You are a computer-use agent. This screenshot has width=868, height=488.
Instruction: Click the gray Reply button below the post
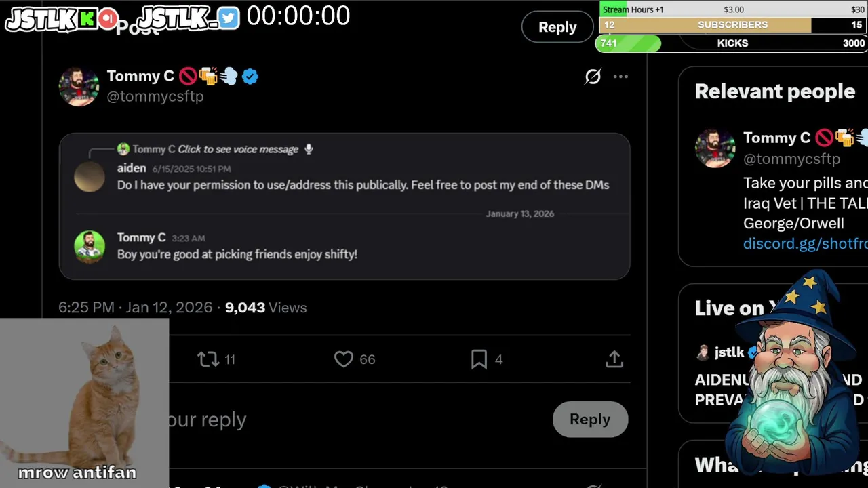[x=590, y=419]
